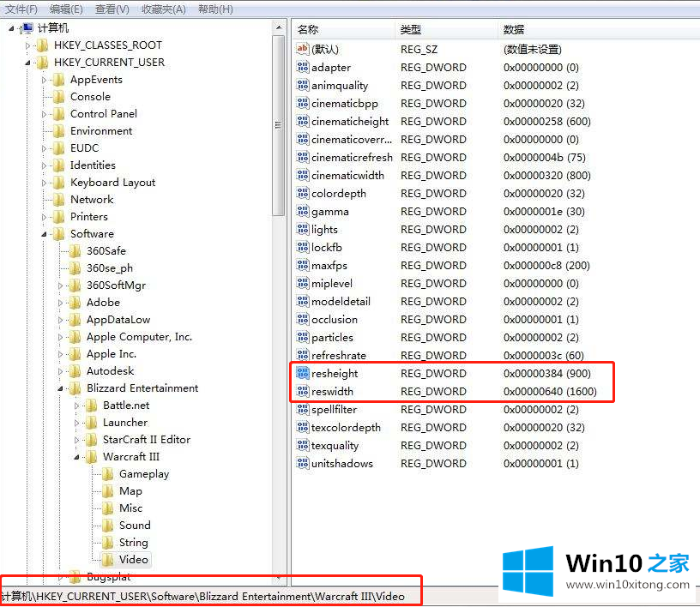Image resolution: width=700 pixels, height=607 pixels.
Task: Select the Map key in the tree
Action: [130, 491]
